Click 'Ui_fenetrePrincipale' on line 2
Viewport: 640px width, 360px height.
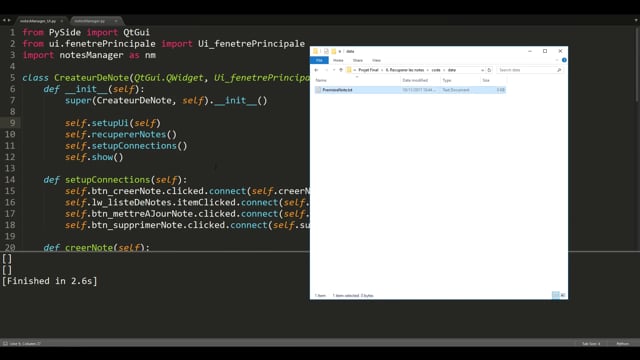pyautogui.click(x=251, y=44)
